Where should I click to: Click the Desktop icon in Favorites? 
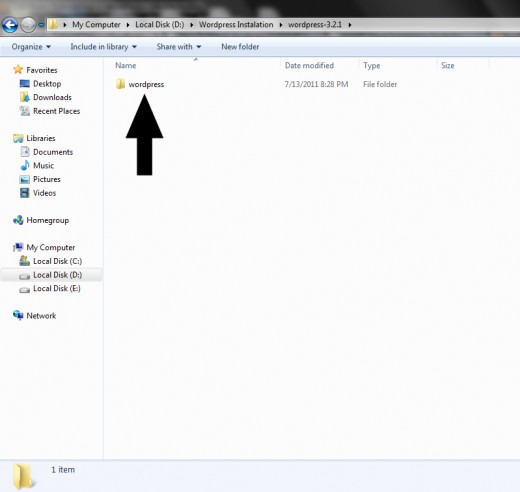25,84
